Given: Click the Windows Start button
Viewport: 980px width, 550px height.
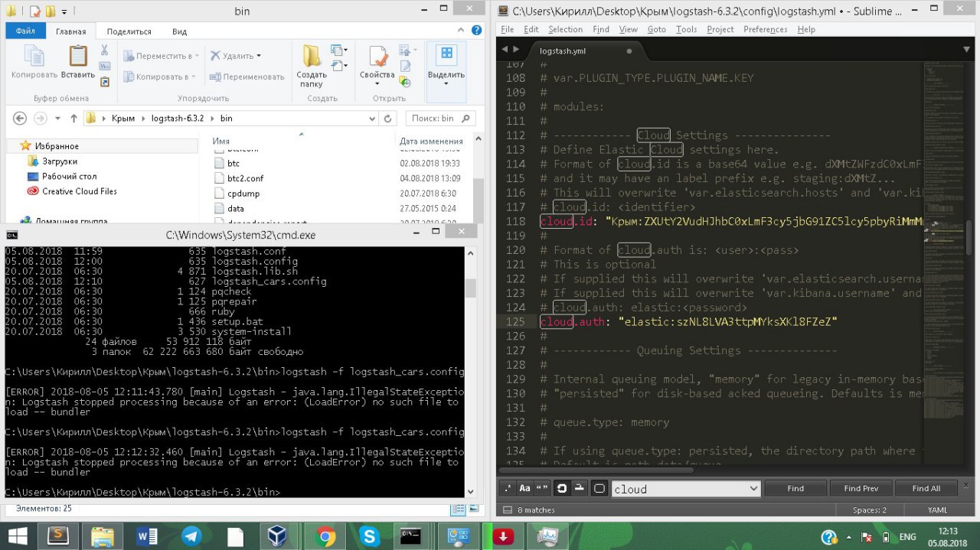Looking at the screenshot, I should tap(18, 535).
